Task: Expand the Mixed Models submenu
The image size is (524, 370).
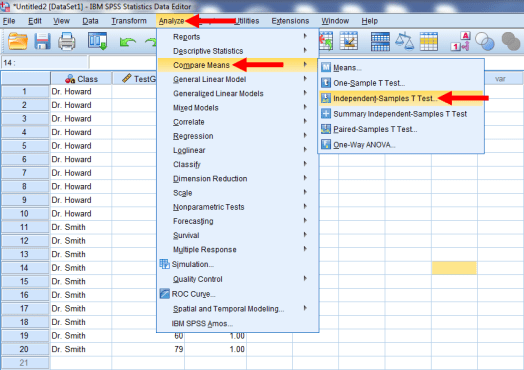Action: (237, 108)
